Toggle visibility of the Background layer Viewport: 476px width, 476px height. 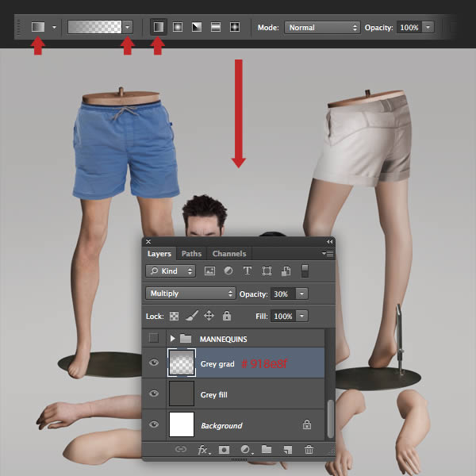click(154, 425)
